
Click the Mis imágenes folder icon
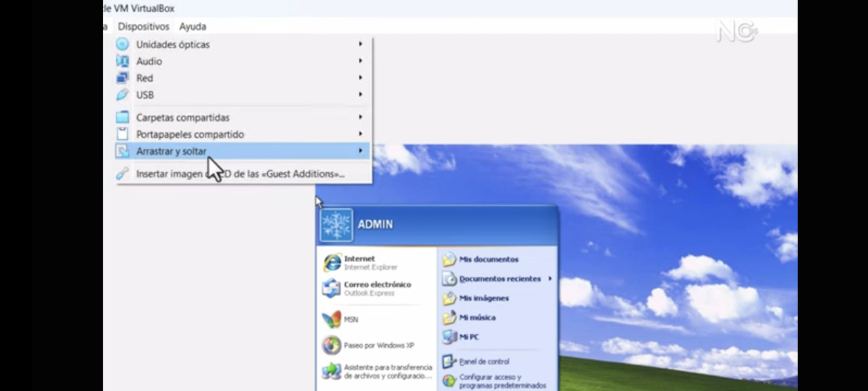tap(449, 298)
